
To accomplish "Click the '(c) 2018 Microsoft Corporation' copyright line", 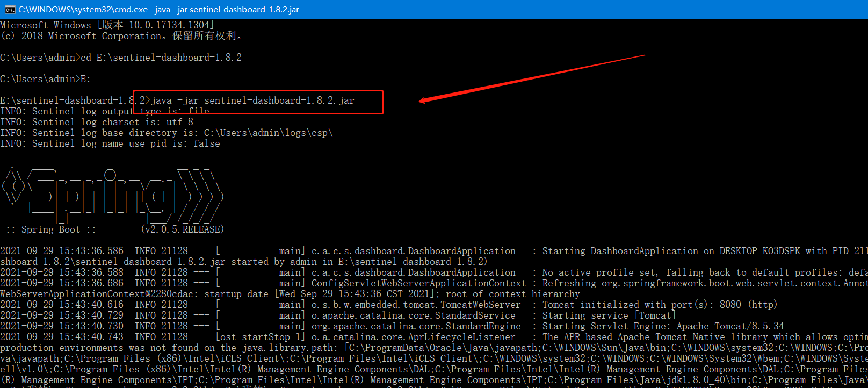I will 121,36.
